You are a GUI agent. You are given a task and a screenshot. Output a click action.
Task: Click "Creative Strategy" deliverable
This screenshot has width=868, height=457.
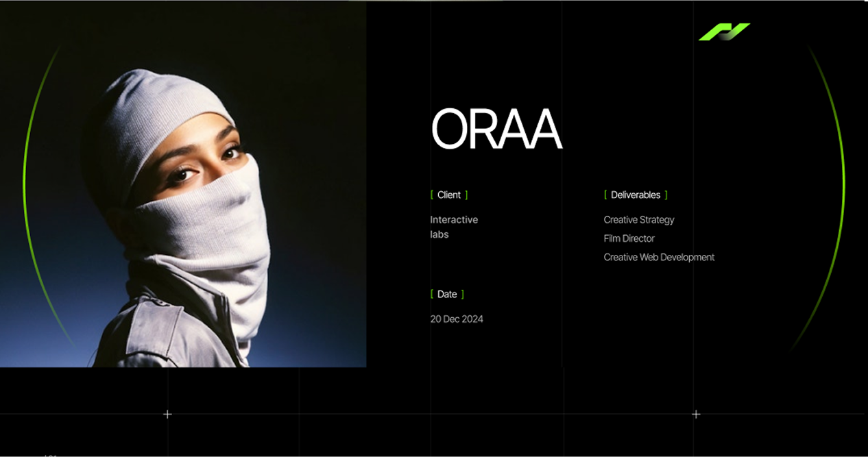[639, 220]
